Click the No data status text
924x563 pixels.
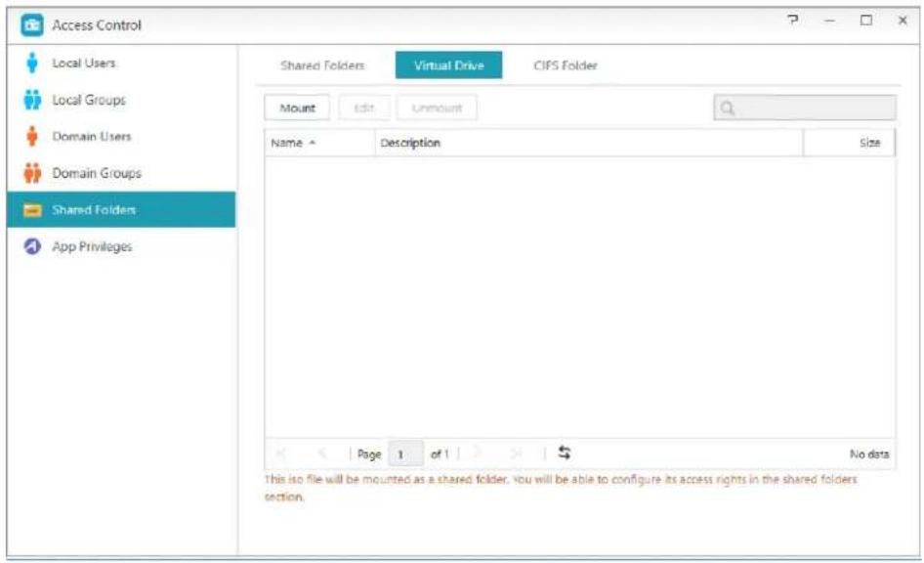point(869,454)
